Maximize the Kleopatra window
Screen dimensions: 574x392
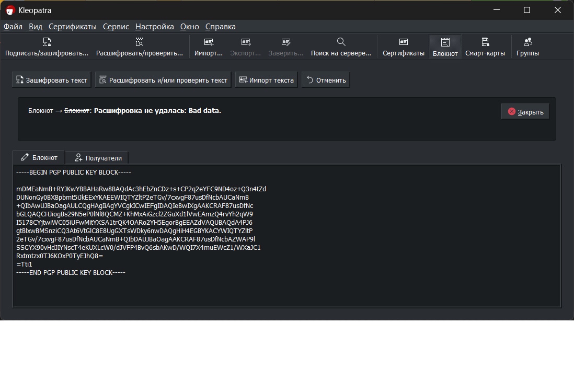coord(527,10)
